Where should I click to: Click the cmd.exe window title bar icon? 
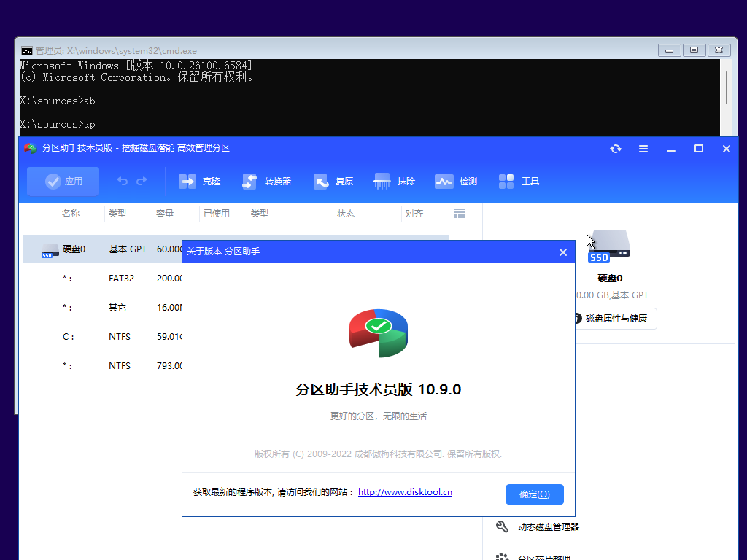(x=27, y=51)
